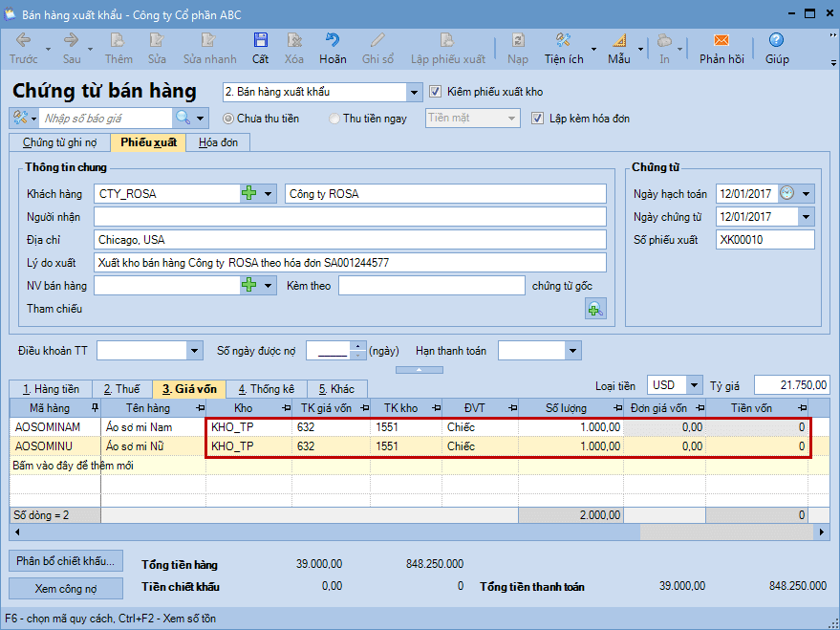Click the Địa chỉ field Chicago, USA
Image resolution: width=840 pixels, height=630 pixels.
350,239
